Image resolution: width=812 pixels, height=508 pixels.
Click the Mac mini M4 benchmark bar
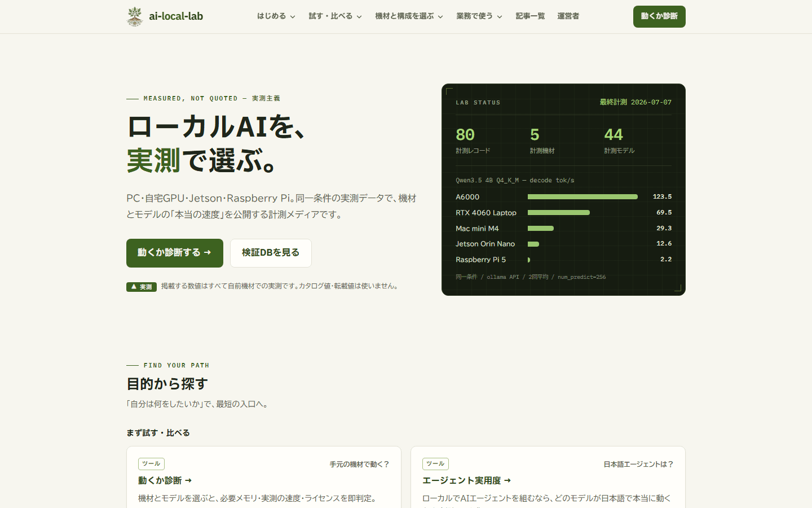[541, 229]
